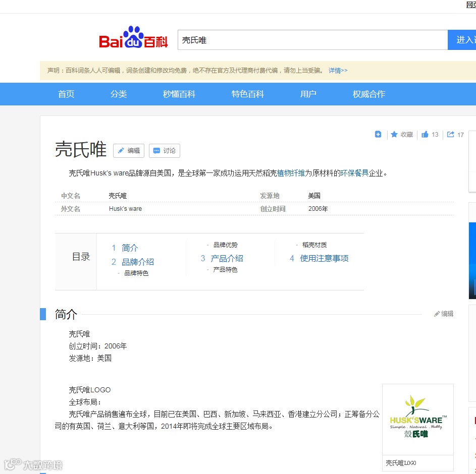Jump to 品牌介绍 in table of contents
The height and width of the screenshot is (474, 476).
tap(138, 262)
